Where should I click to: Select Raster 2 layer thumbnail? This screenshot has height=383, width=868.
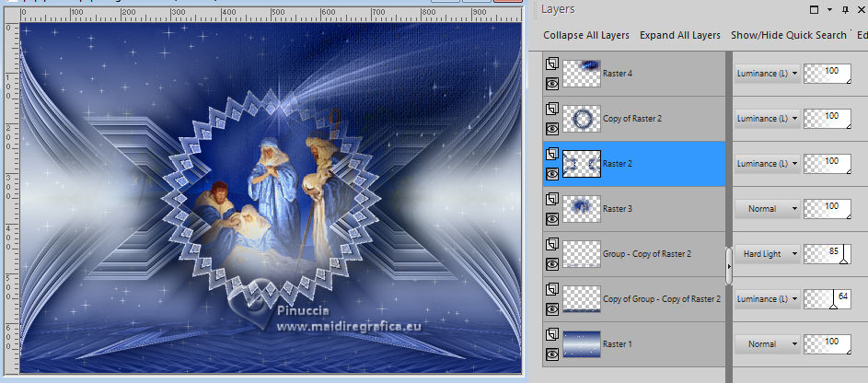[x=582, y=164]
